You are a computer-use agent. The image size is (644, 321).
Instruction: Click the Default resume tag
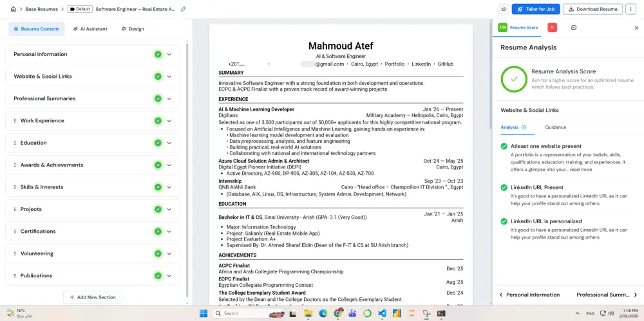click(80, 9)
